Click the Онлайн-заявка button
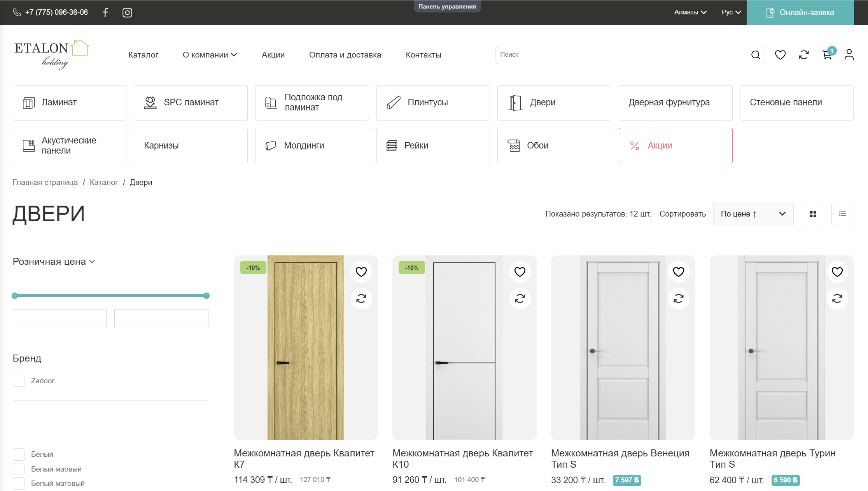Screen dimensions: 868x491 point(800,12)
